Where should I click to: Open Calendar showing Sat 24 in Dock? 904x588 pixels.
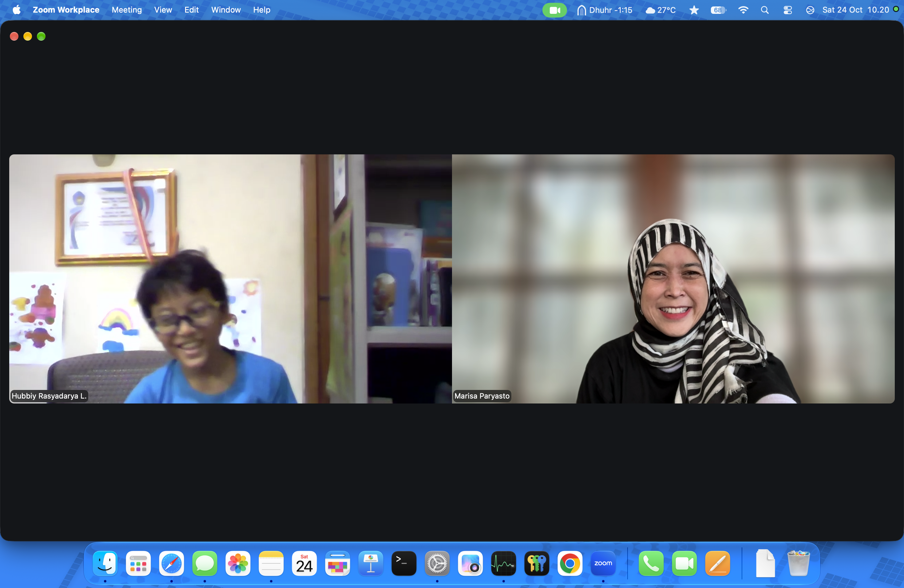304,563
